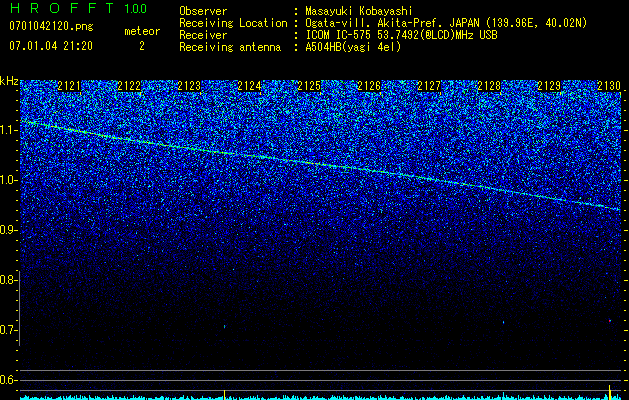Click the red meteor echo dot near 2130
The image size is (629, 400).
(x=610, y=321)
